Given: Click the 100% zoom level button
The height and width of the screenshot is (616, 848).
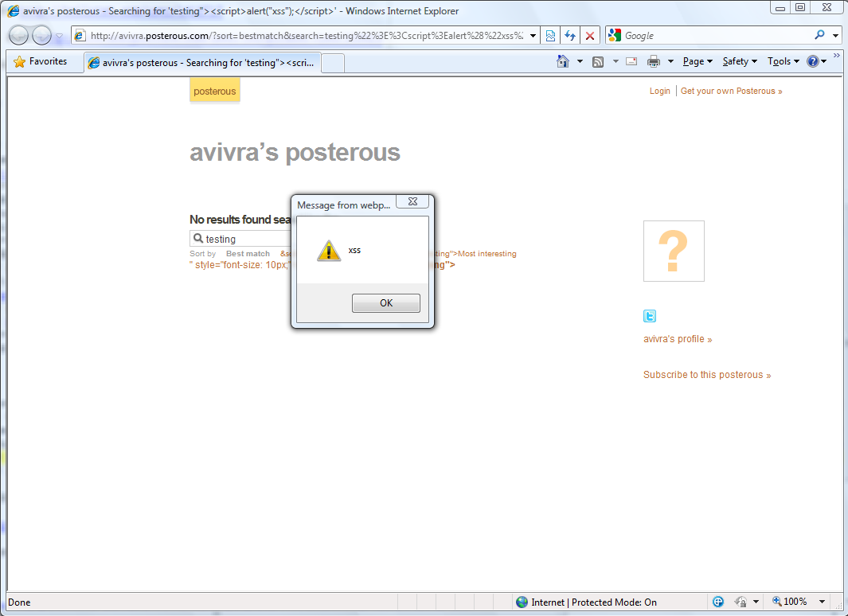Looking at the screenshot, I should 790,602.
